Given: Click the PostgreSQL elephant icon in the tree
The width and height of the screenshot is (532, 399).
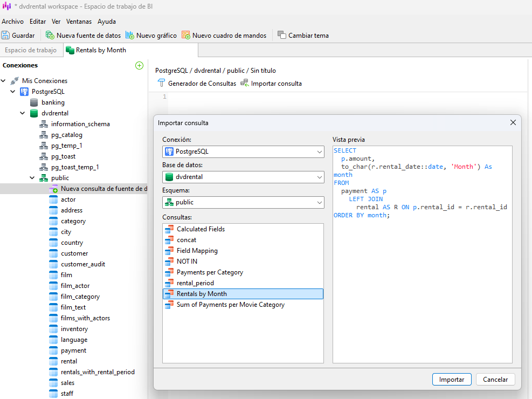Looking at the screenshot, I should pos(24,92).
